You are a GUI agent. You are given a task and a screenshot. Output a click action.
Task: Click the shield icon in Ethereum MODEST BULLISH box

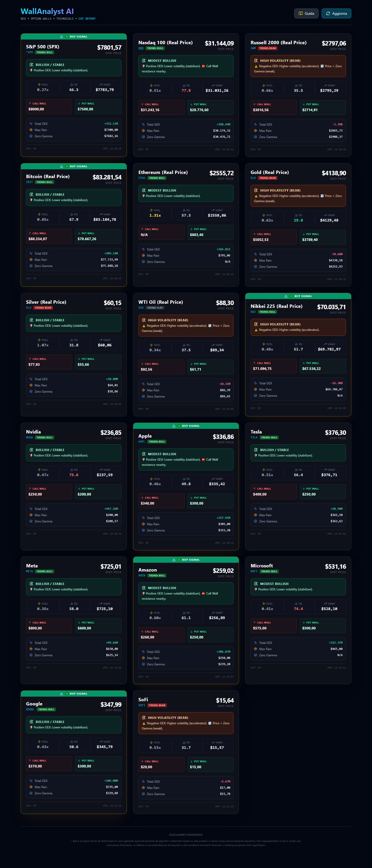143,196
